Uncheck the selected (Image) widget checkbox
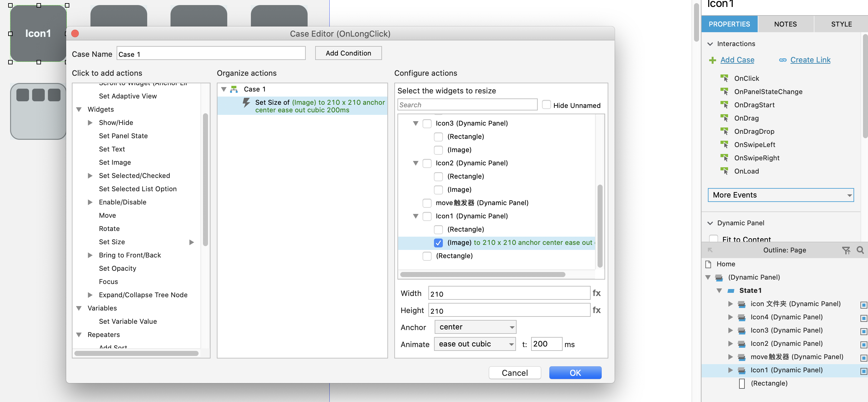Image resolution: width=868 pixels, height=402 pixels. [x=438, y=242]
